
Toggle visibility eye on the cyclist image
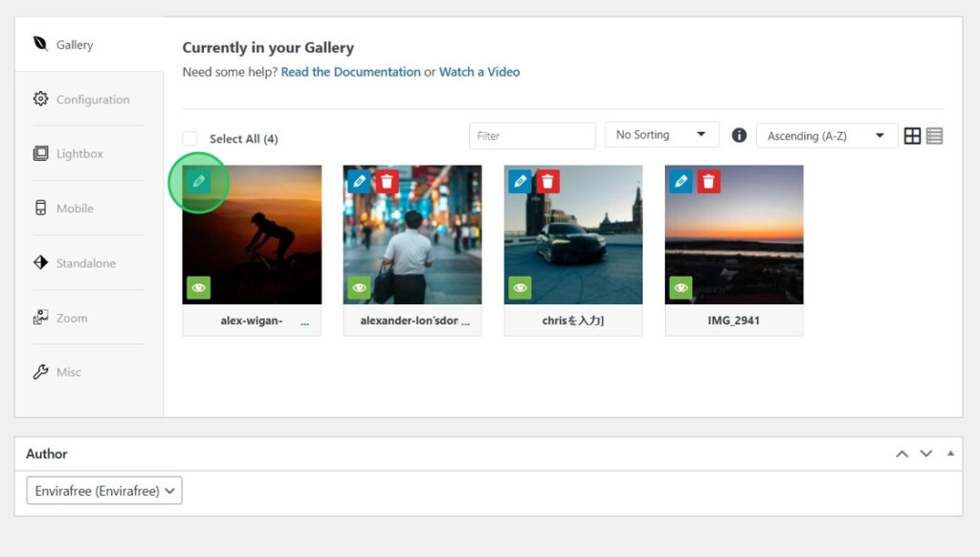click(198, 287)
